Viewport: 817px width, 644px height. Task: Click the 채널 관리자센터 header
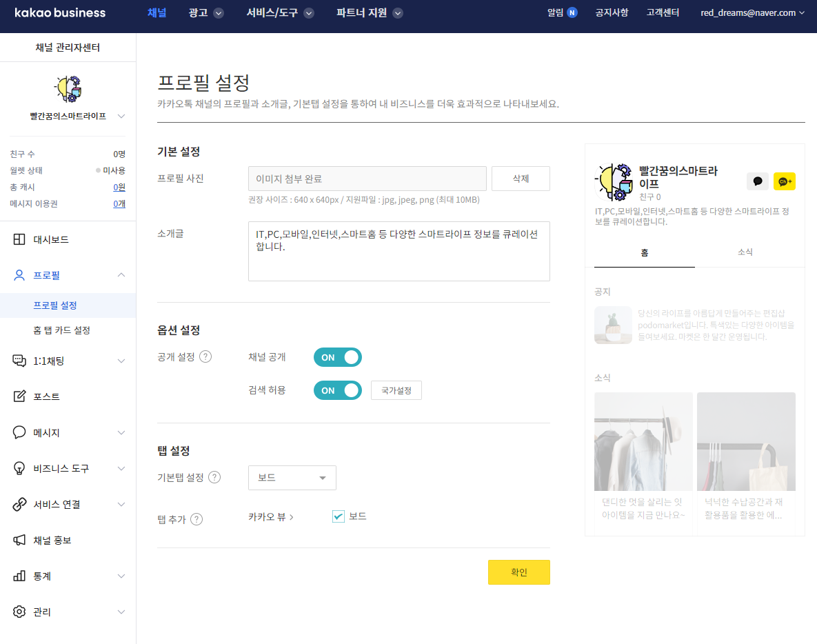tap(68, 48)
